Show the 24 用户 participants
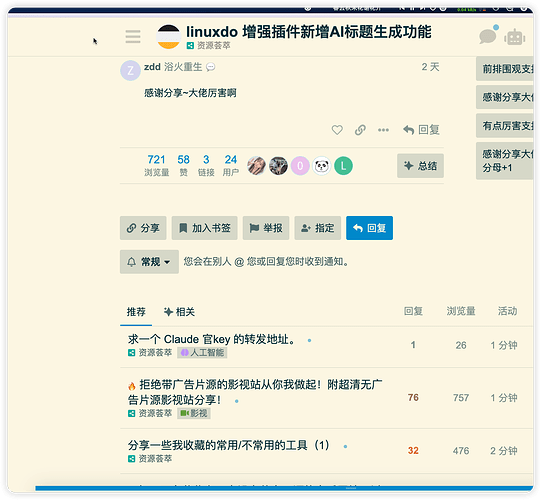 click(x=230, y=165)
